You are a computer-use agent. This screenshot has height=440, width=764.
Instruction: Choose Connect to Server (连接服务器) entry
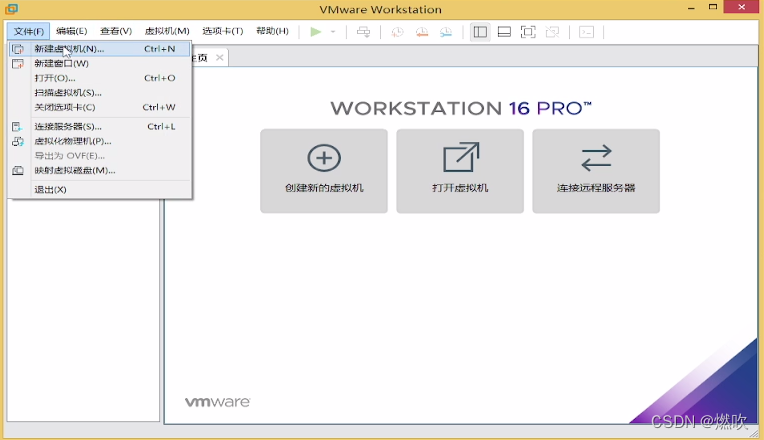click(x=99, y=127)
